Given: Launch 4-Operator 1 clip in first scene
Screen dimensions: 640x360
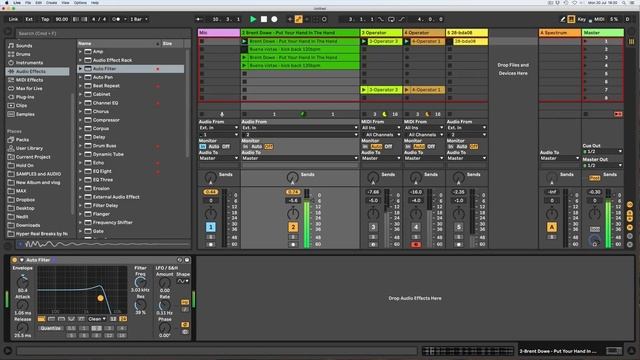Looking at the screenshot, I should point(407,41).
